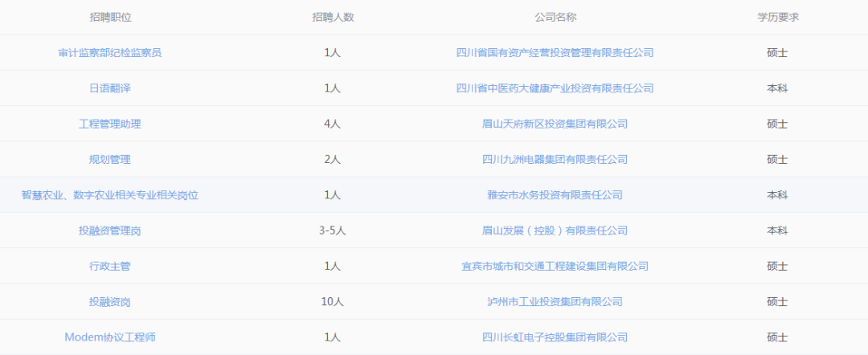
Task: Select 1人 in the Modem协议工程师 row
Action: click(x=332, y=337)
